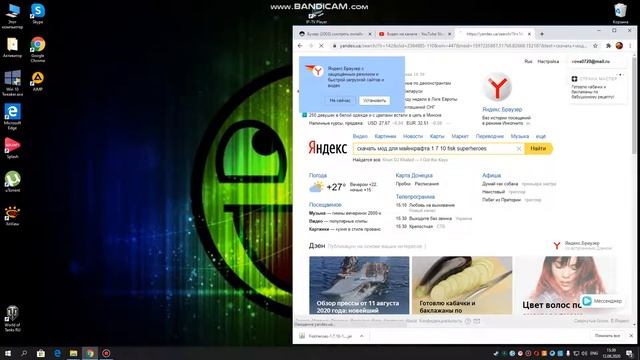
Task: Close the YouTube tab
Action: [449, 34]
